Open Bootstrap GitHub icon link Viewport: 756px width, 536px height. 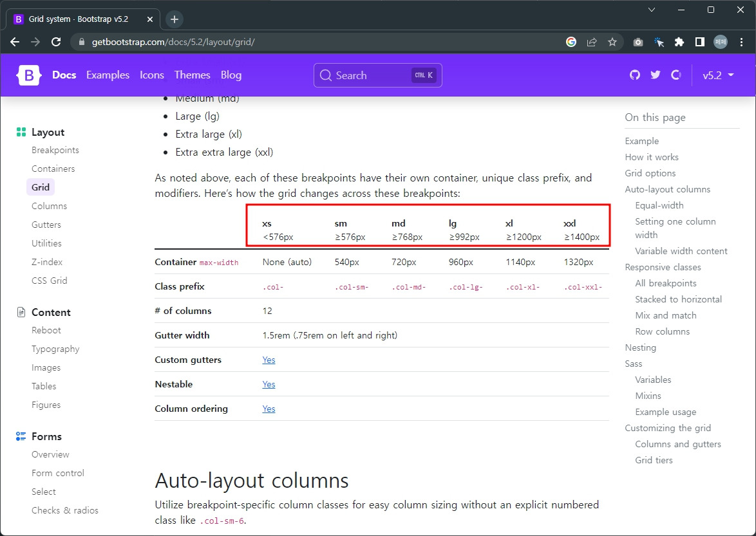click(x=634, y=75)
